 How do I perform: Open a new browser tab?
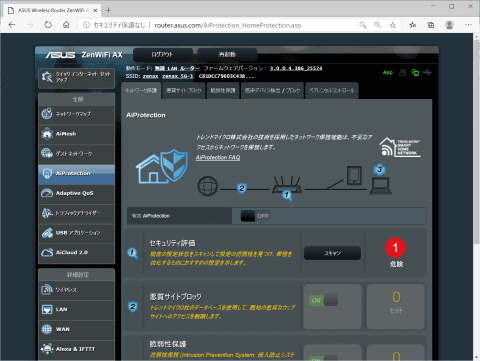[x=108, y=10]
